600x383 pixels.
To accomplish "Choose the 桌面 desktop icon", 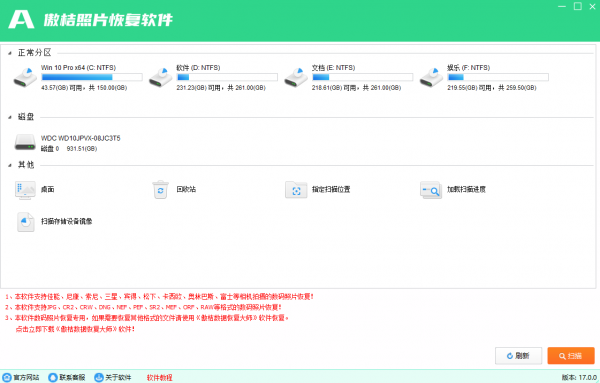I will (25, 190).
